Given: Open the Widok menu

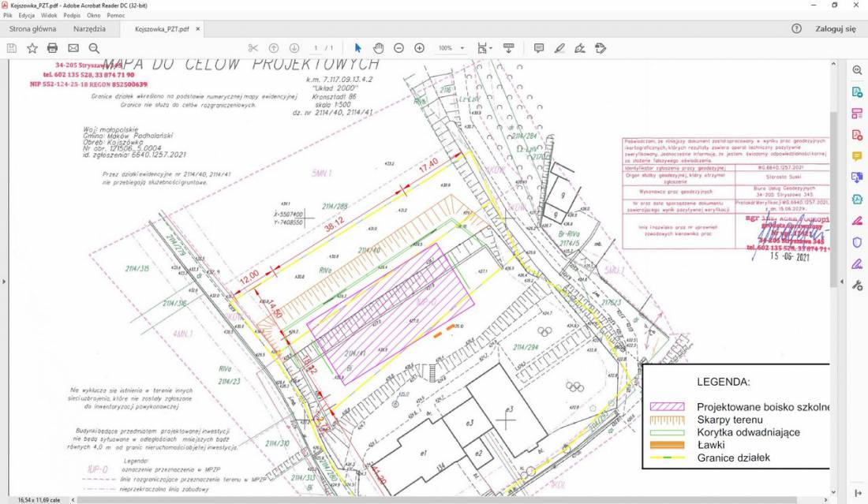Looking at the screenshot, I should tap(49, 16).
